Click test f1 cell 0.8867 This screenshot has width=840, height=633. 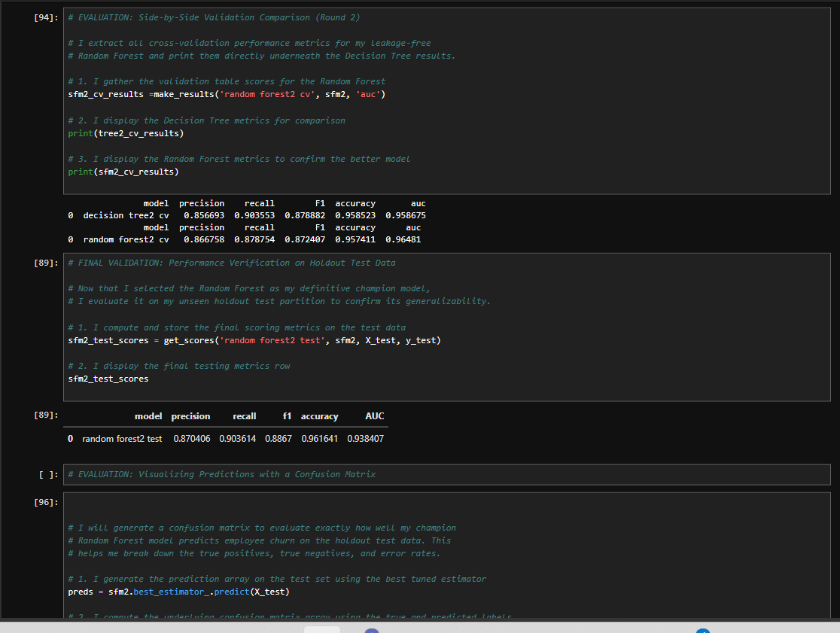coord(278,439)
